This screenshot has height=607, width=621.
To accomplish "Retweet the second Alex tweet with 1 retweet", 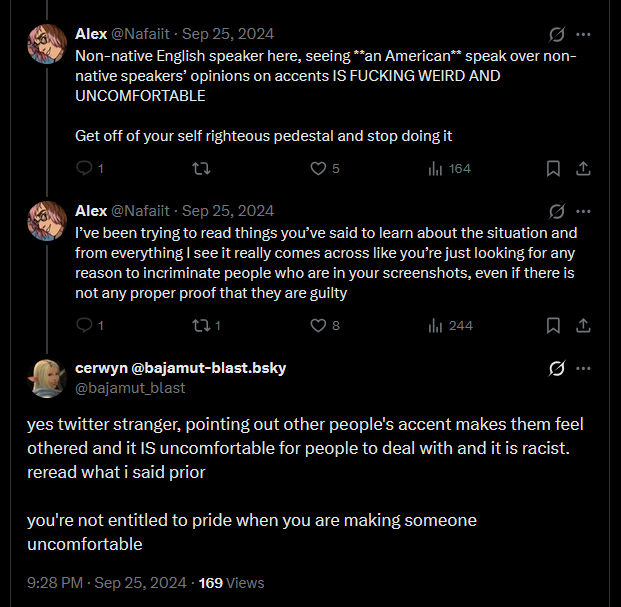I will 200,325.
